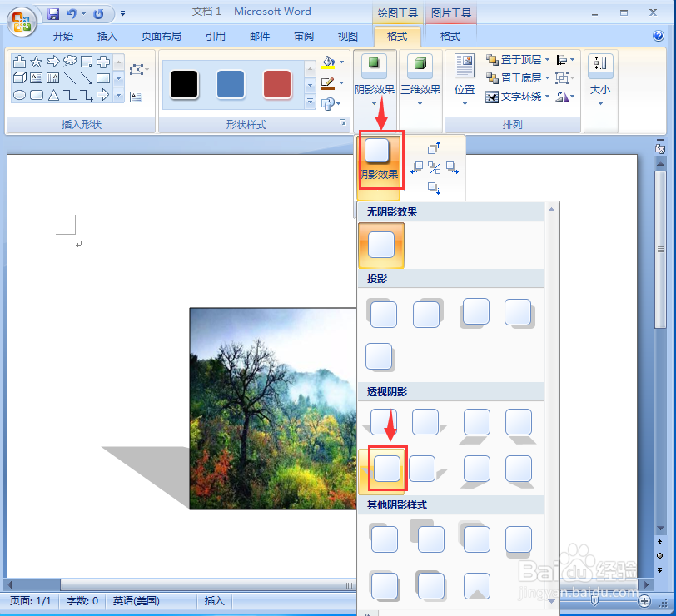Open 形状样式 dialog launcher
This screenshot has height=616, width=676.
343,123
